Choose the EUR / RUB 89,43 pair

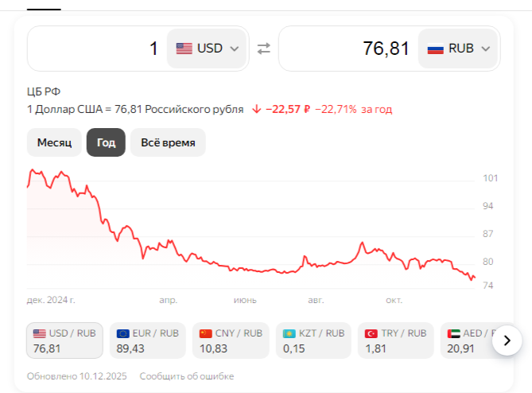147,340
